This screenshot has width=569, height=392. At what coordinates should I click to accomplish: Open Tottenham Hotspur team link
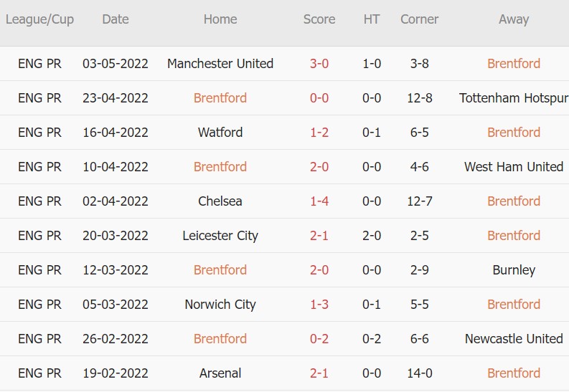tap(513, 98)
